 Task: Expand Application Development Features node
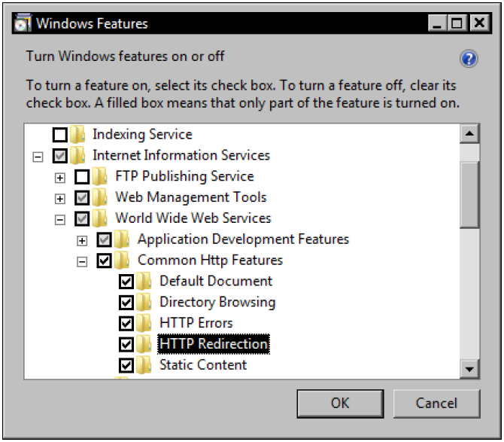coord(82,241)
